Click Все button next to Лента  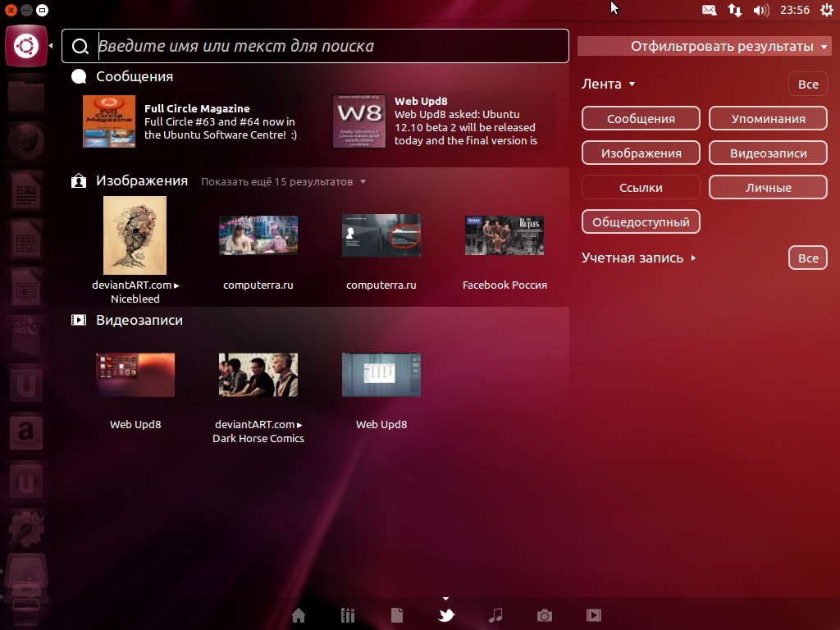pyautogui.click(x=808, y=84)
